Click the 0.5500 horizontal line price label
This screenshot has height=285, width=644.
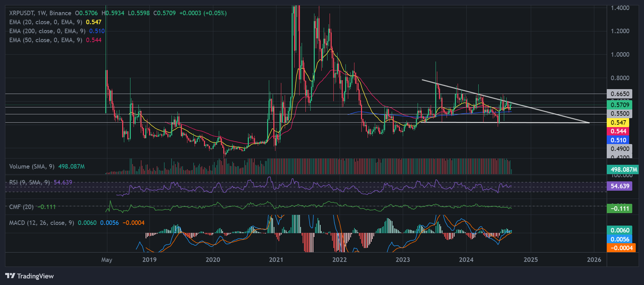[620, 114]
